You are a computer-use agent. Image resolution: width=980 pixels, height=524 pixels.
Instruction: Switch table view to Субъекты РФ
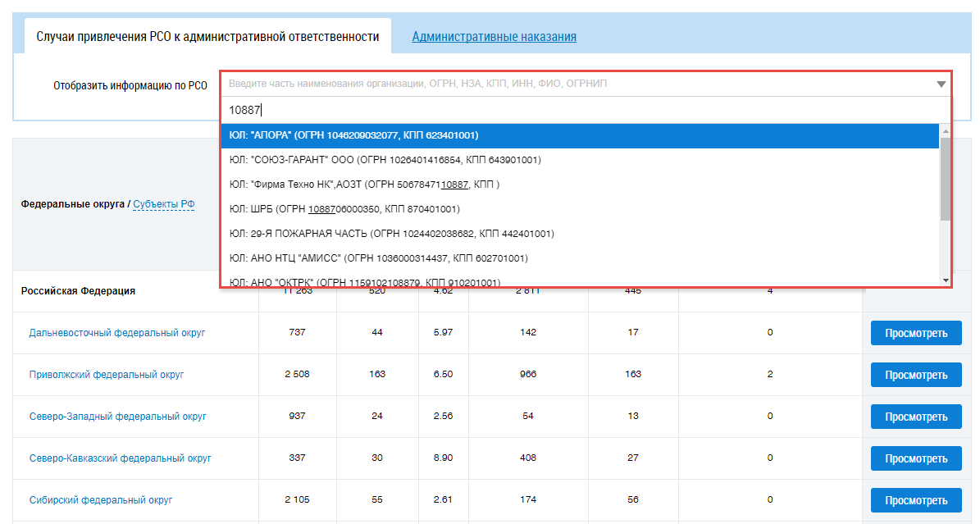point(163,204)
